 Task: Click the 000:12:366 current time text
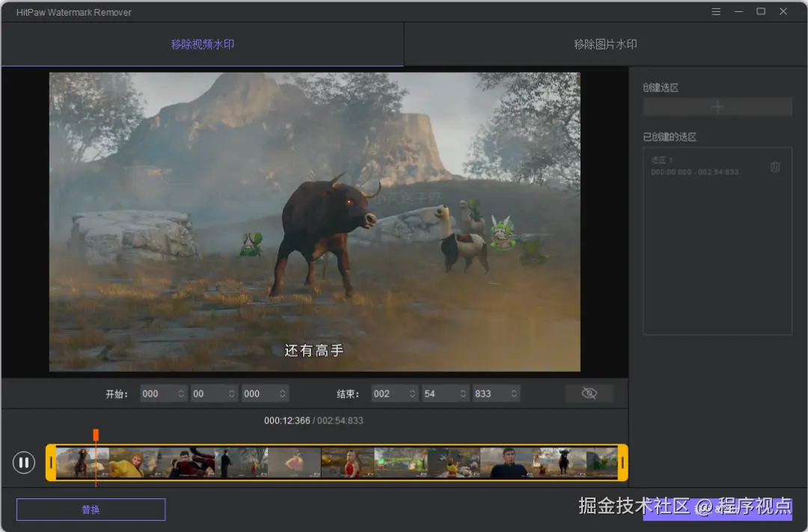(287, 421)
